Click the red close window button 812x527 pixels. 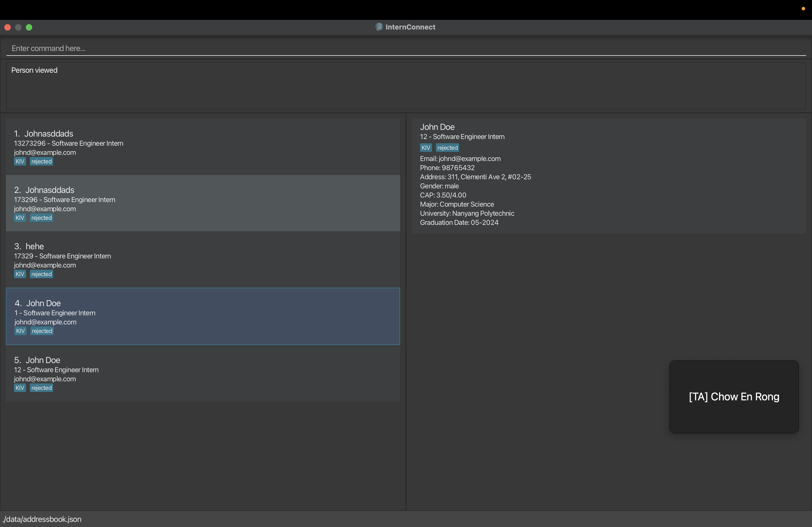point(8,27)
